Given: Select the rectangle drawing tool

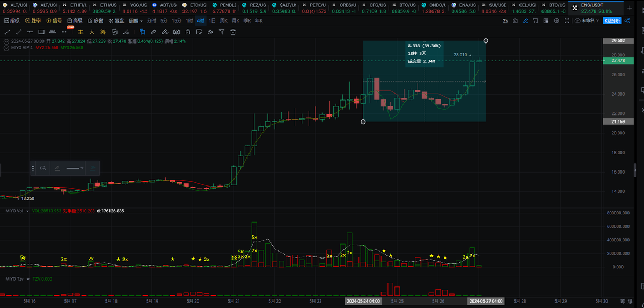Looking at the screenshot, I should [41, 32].
